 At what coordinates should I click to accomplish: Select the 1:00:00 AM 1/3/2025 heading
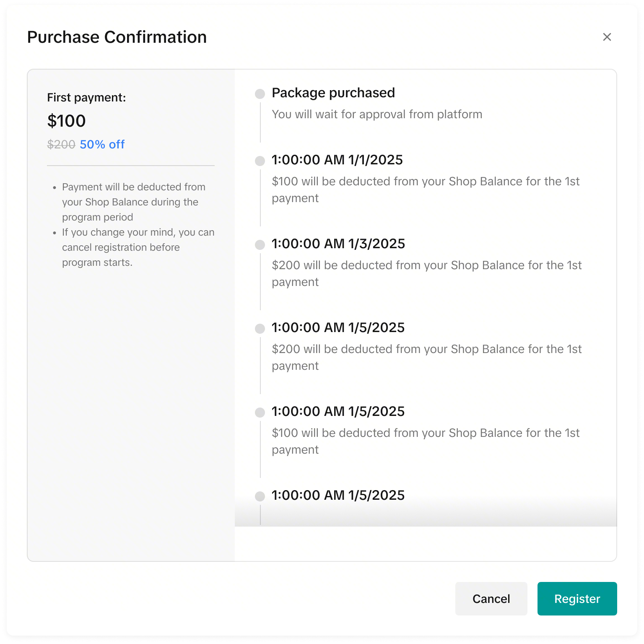tap(338, 244)
